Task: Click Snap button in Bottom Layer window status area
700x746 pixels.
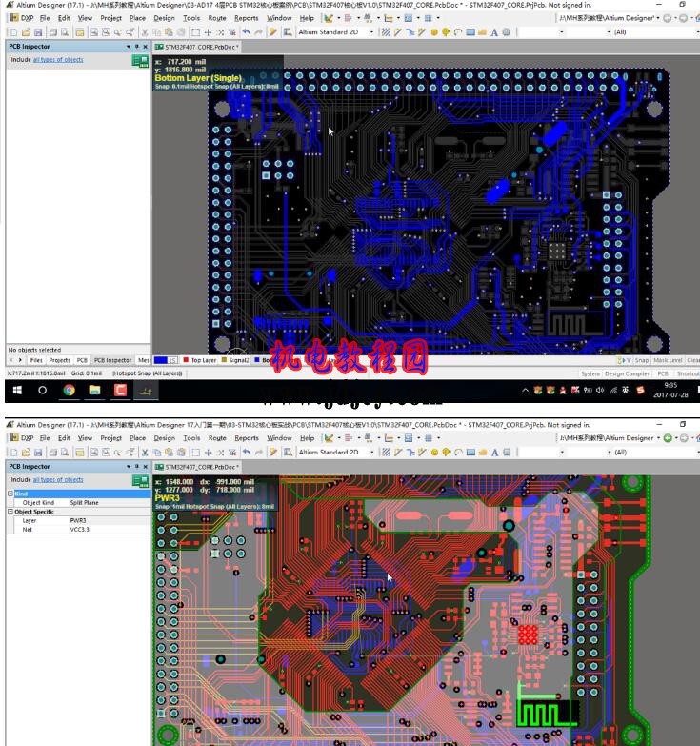Action: (x=642, y=361)
